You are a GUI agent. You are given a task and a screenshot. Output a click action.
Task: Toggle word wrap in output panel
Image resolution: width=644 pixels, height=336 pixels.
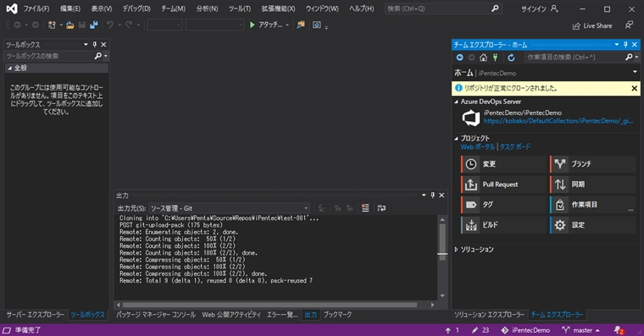tap(381, 208)
